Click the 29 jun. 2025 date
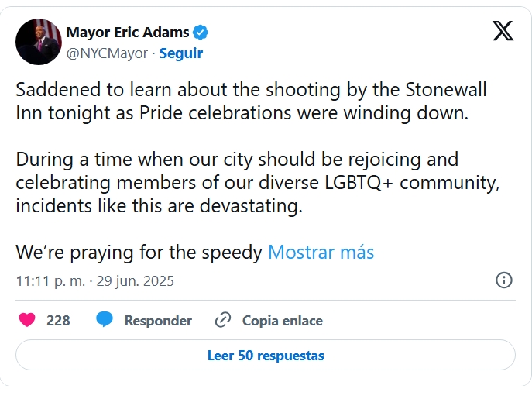Image resolution: width=532 pixels, height=399 pixels. pos(135,281)
